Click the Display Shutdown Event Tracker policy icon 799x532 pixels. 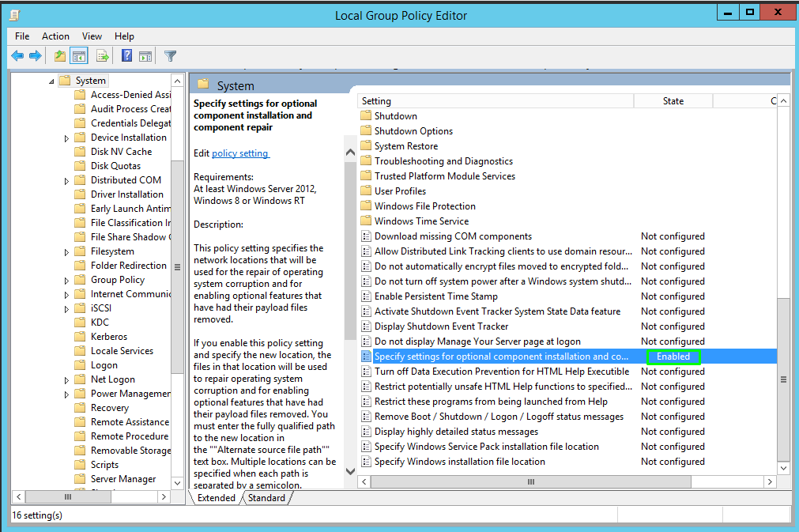click(366, 326)
